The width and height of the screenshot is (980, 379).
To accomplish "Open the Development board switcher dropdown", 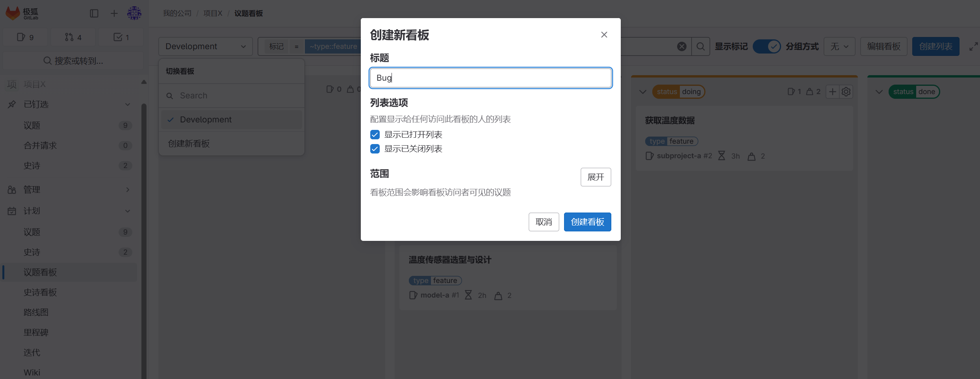I will [x=205, y=46].
